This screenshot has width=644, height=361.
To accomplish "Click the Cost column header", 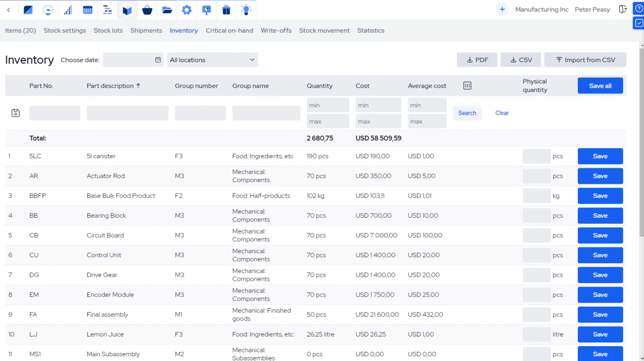I will click(x=363, y=86).
